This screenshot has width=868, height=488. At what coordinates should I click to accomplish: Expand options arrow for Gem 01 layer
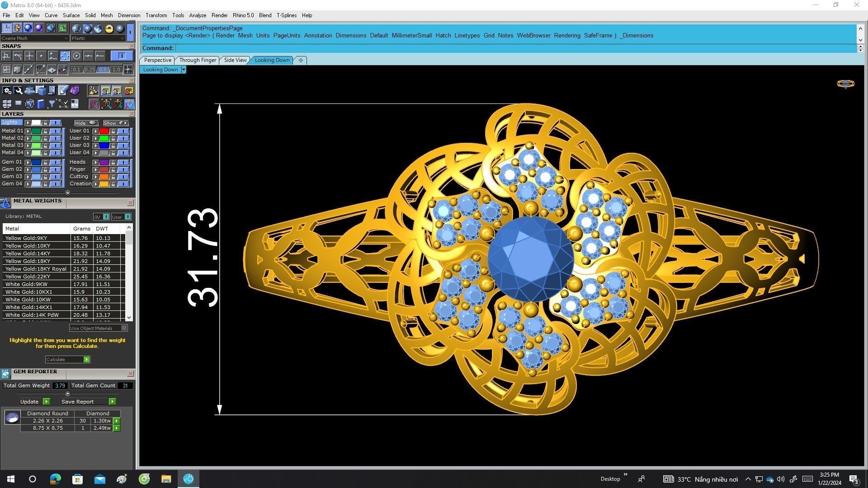(x=28, y=162)
